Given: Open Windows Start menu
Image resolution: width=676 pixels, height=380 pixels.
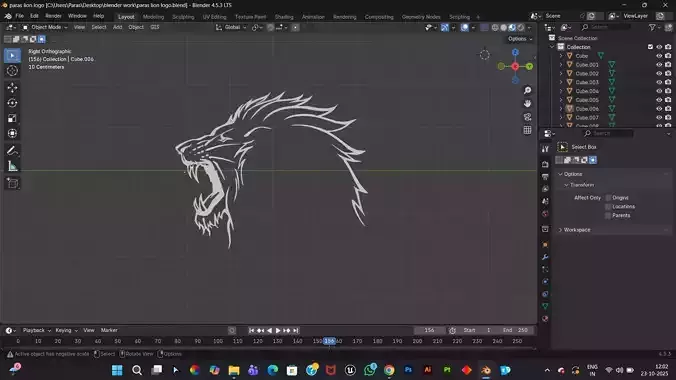Looking at the screenshot, I should click(117, 370).
